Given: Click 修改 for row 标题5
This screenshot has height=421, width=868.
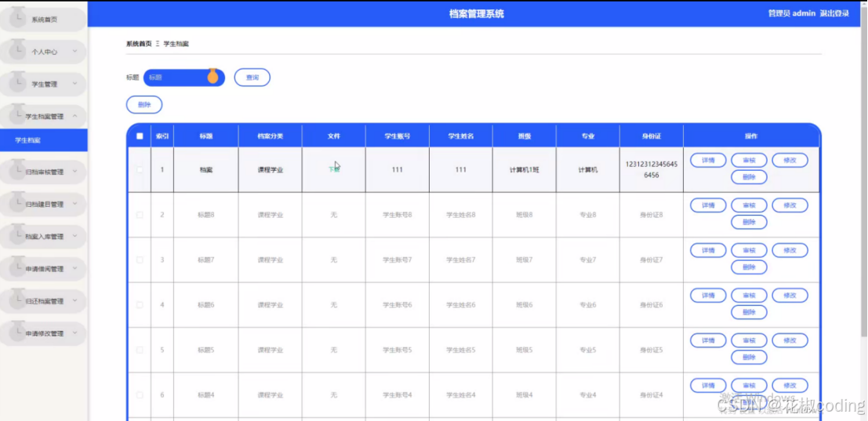Looking at the screenshot, I should pyautogui.click(x=790, y=340).
